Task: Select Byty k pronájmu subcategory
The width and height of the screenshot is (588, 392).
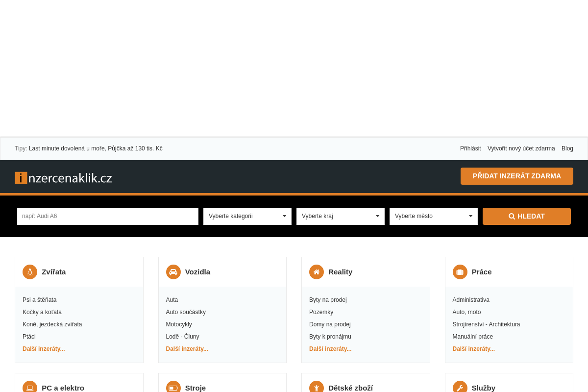Action: click(x=330, y=337)
